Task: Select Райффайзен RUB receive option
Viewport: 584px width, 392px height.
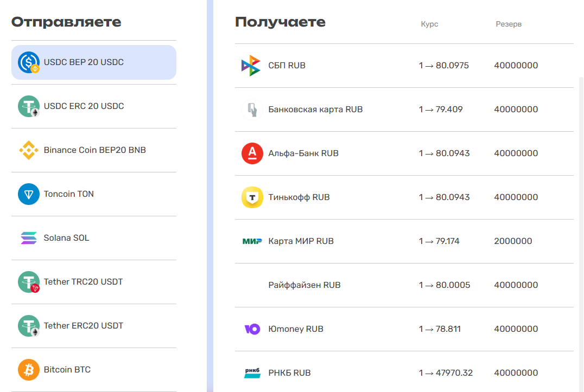Action: click(304, 285)
